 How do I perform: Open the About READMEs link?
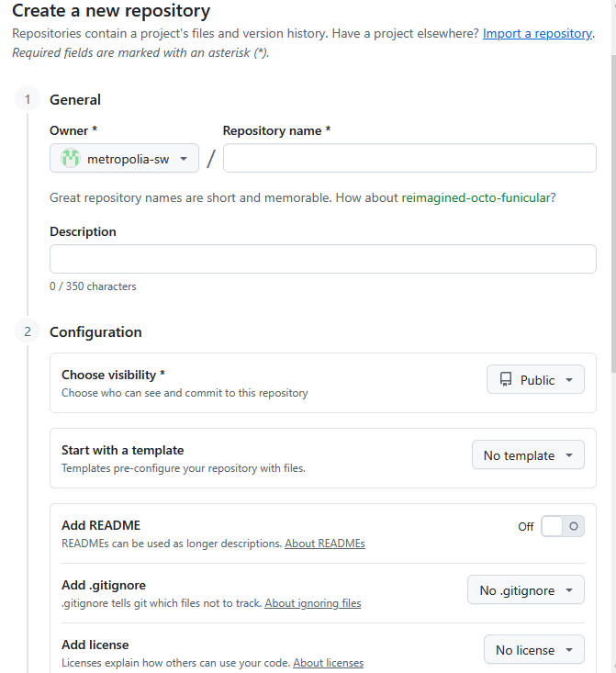pyautogui.click(x=325, y=544)
